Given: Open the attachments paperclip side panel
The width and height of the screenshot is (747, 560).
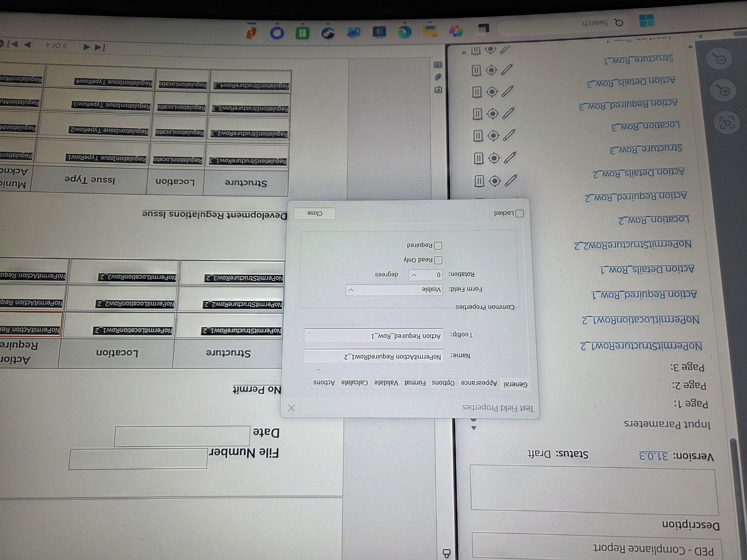Looking at the screenshot, I should [x=438, y=77].
